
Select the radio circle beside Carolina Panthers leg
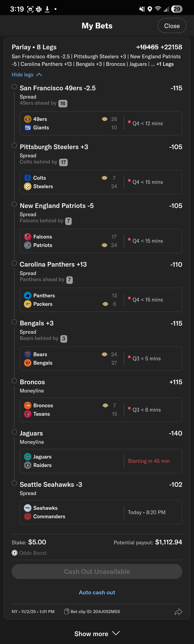14,263
